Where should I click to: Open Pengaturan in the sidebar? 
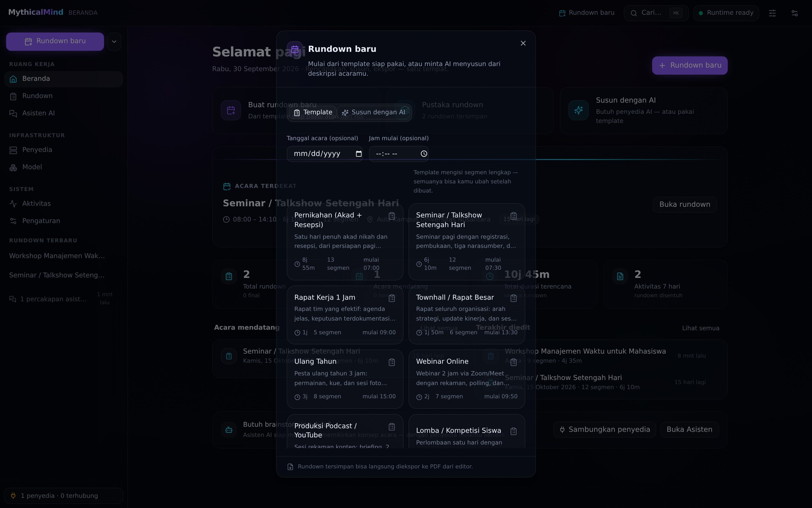pyautogui.click(x=63, y=221)
